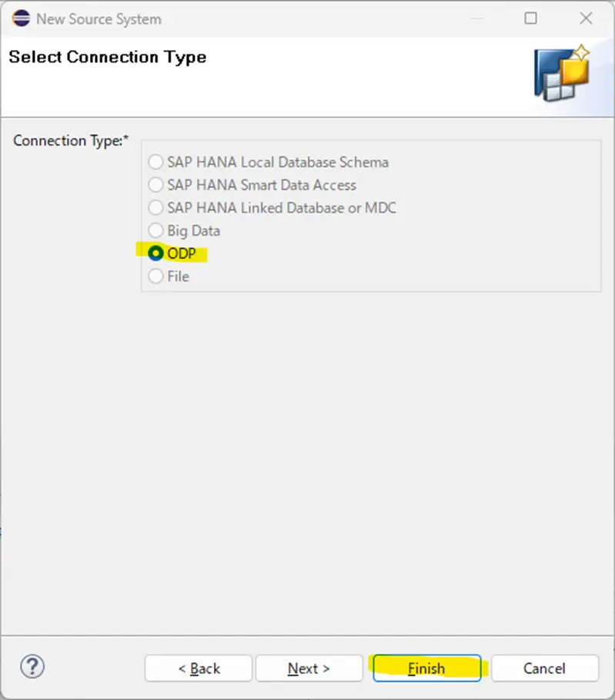
Task: Proceed using the Next button
Action: pos(309,668)
